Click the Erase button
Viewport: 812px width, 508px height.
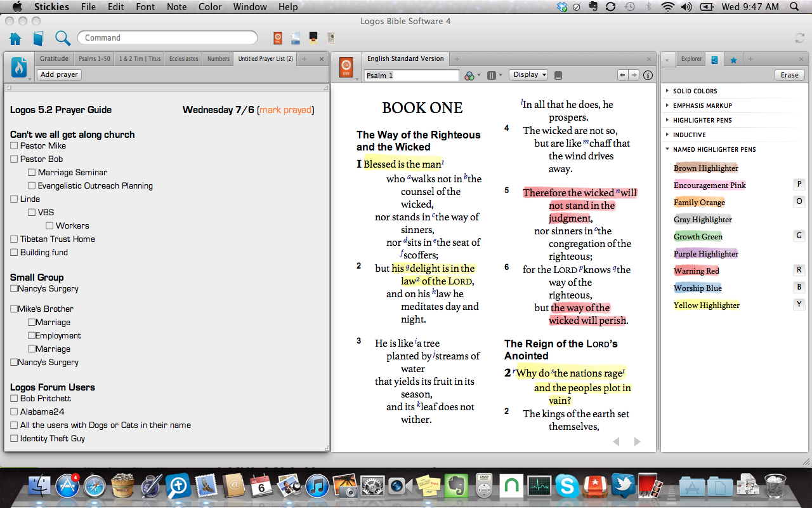click(x=790, y=75)
